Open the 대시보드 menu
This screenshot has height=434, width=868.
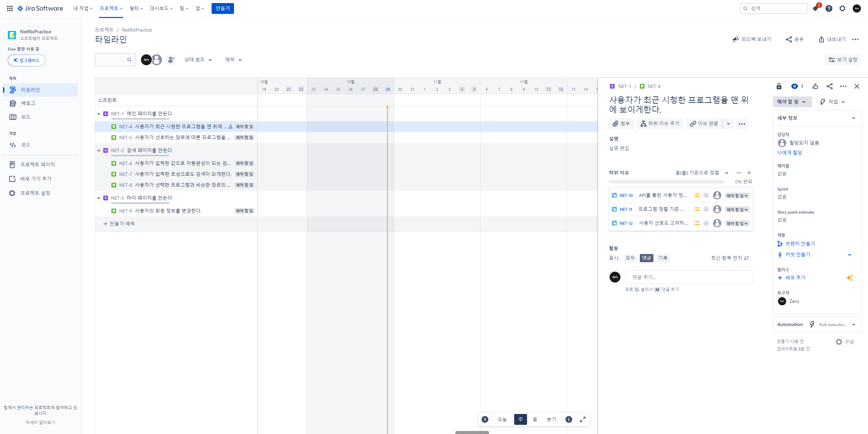(x=161, y=8)
